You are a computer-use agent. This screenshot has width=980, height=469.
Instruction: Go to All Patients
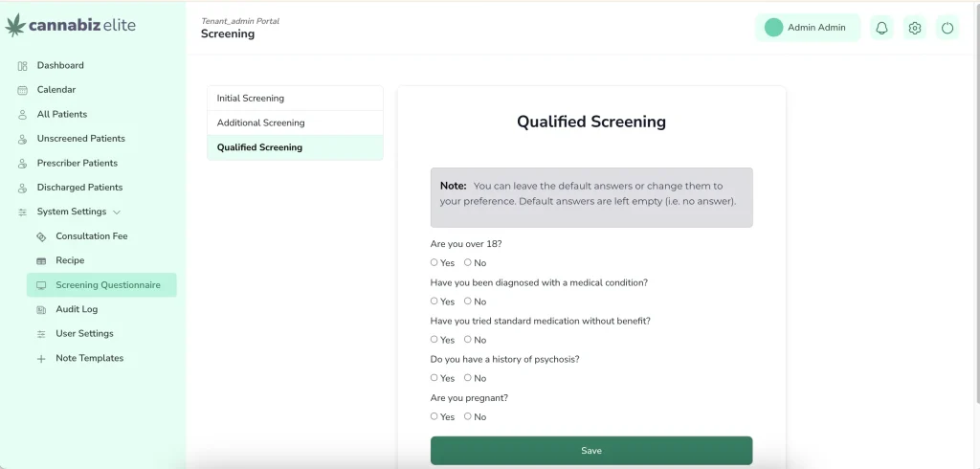click(62, 114)
